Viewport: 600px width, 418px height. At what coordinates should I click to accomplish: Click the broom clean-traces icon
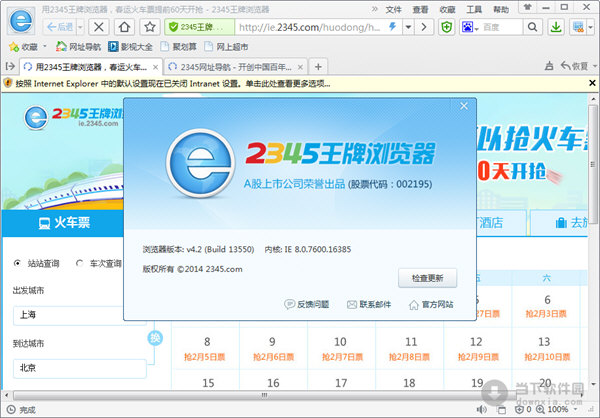coord(549,66)
